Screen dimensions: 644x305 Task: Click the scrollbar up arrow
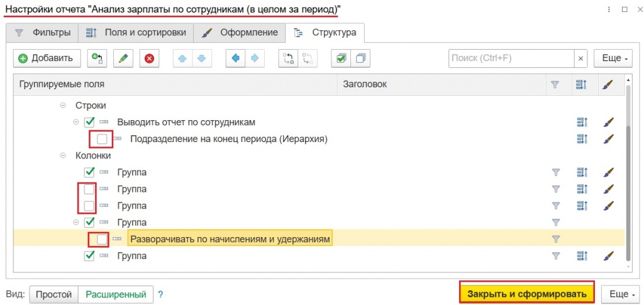(x=628, y=79)
